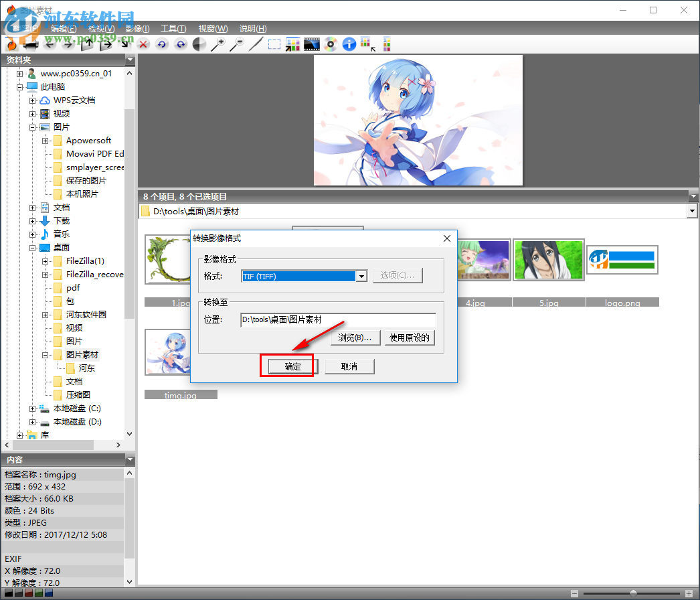Open the item count bar dropdown arrow
The width and height of the screenshot is (700, 600).
pyautogui.click(x=693, y=196)
